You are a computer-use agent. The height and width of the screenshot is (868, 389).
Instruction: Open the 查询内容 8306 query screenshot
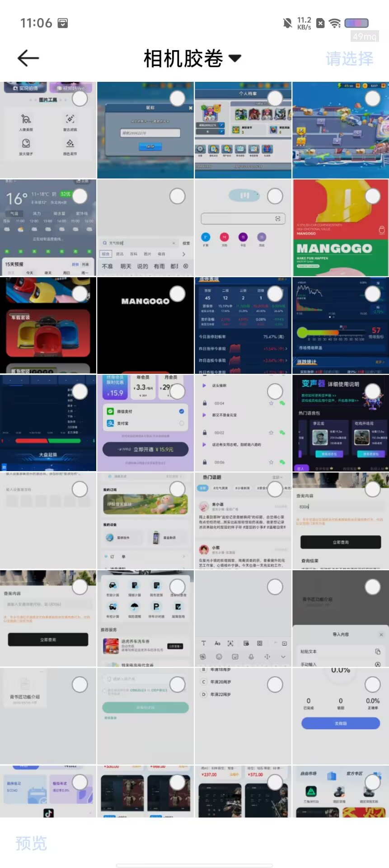[341, 521]
